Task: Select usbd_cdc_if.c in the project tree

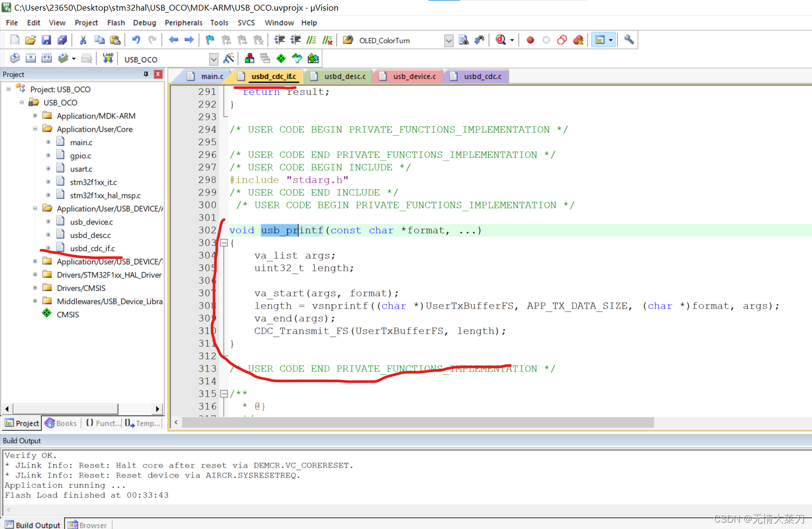Action: pyautogui.click(x=92, y=248)
